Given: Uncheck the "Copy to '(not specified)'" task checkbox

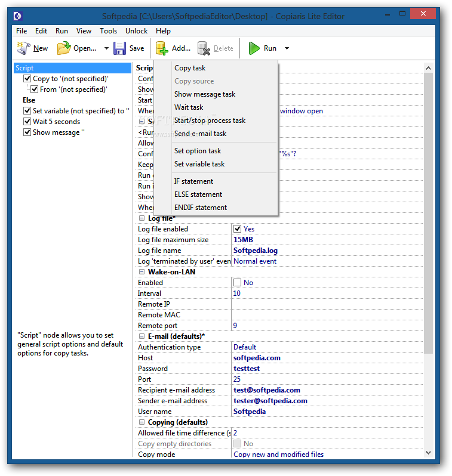Looking at the screenshot, I should click(x=27, y=79).
